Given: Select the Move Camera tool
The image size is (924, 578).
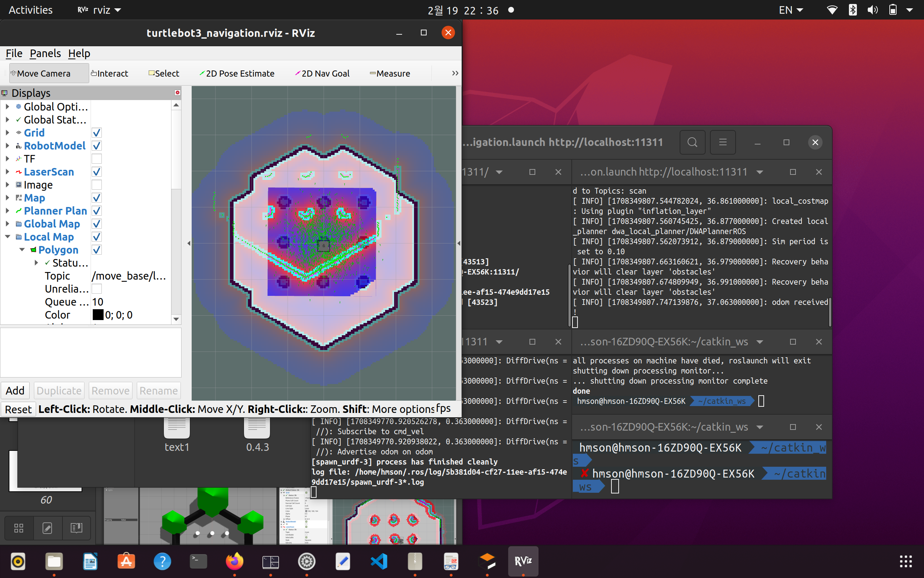Looking at the screenshot, I should 49,73.
